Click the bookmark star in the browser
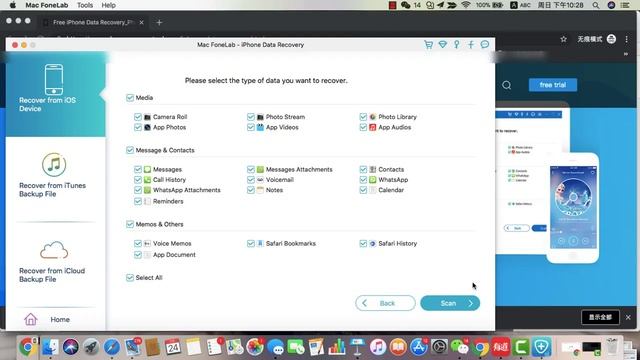Viewport: 640px width, 360px height. click(564, 39)
